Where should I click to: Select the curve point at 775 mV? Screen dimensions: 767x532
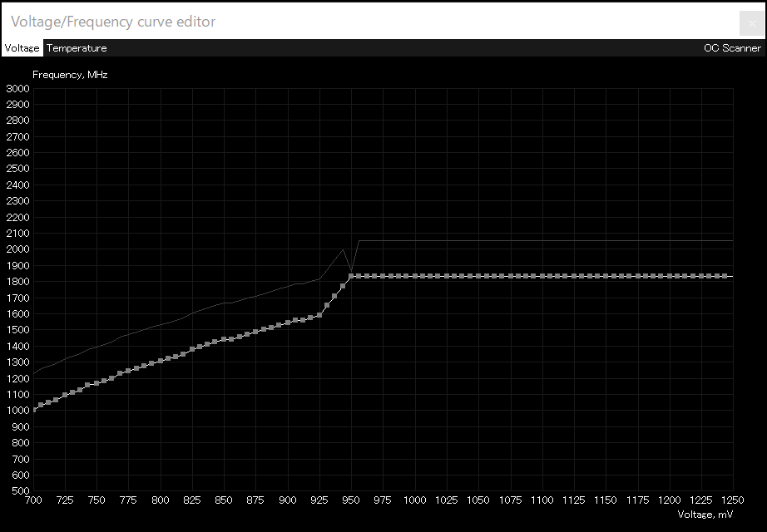[x=129, y=371]
